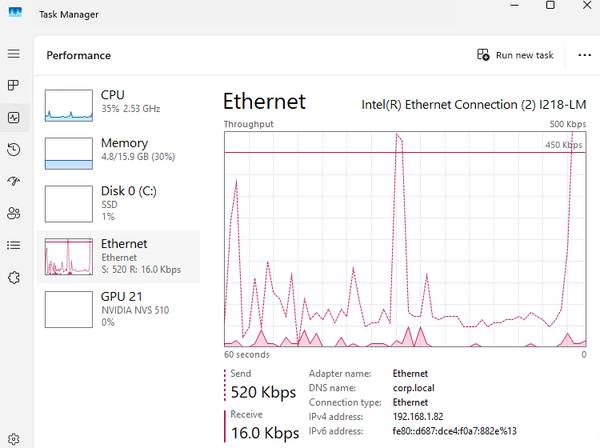Viewport: 600px width, 448px height.
Task: Open the Details page icon
Action: click(14, 245)
